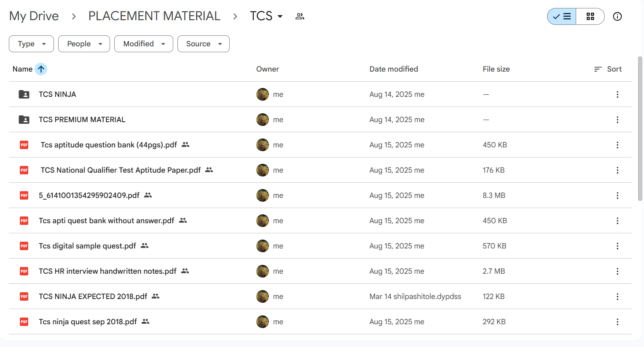Click the Date modified column header
The image size is (644, 347).
click(394, 69)
